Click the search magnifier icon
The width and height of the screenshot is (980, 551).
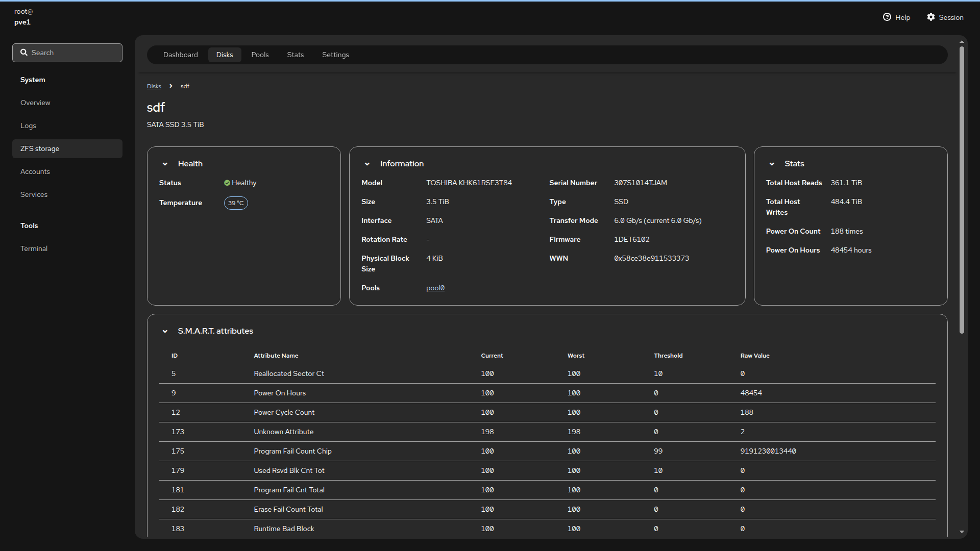click(x=24, y=53)
